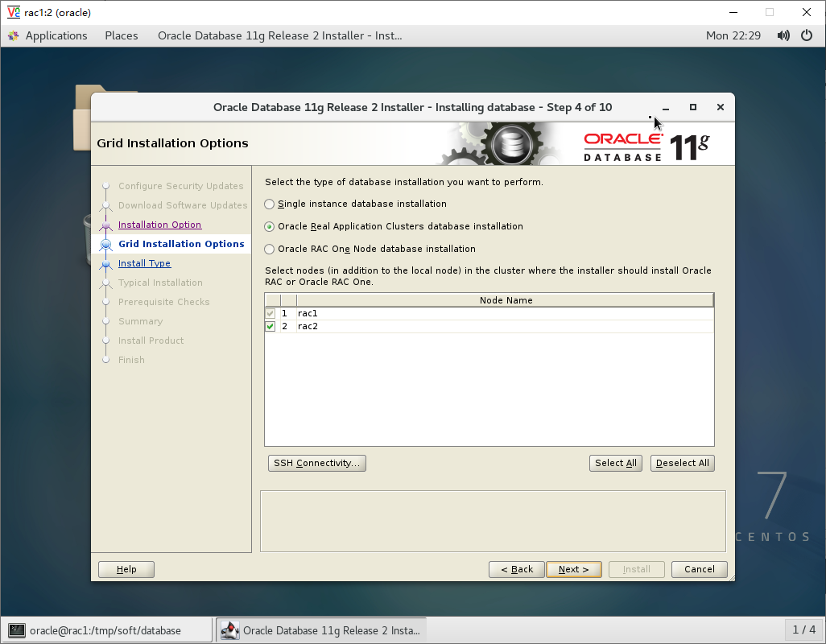Screen dimensions: 826x644
Task: Click the Oracle installer taskbar entry
Action: coord(320,630)
